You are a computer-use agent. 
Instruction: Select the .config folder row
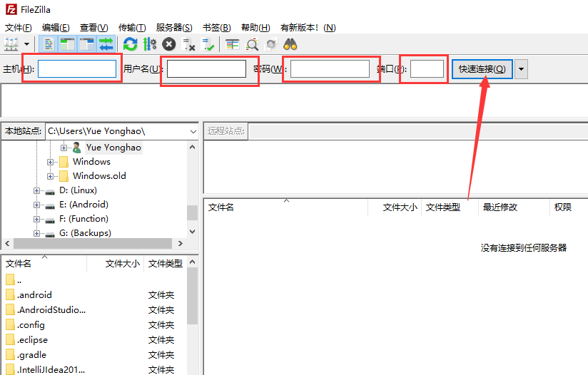tap(94, 325)
